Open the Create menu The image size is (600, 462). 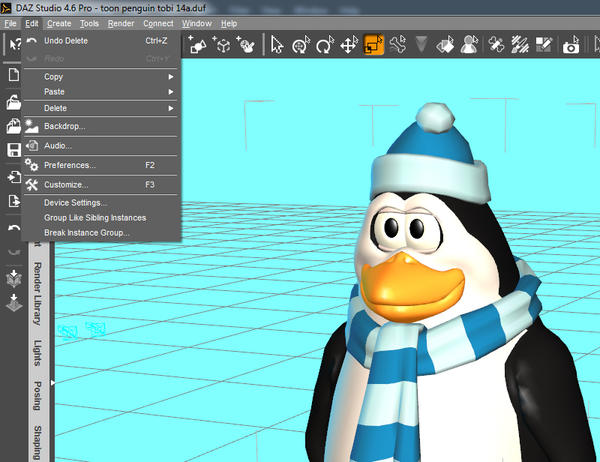click(x=59, y=24)
